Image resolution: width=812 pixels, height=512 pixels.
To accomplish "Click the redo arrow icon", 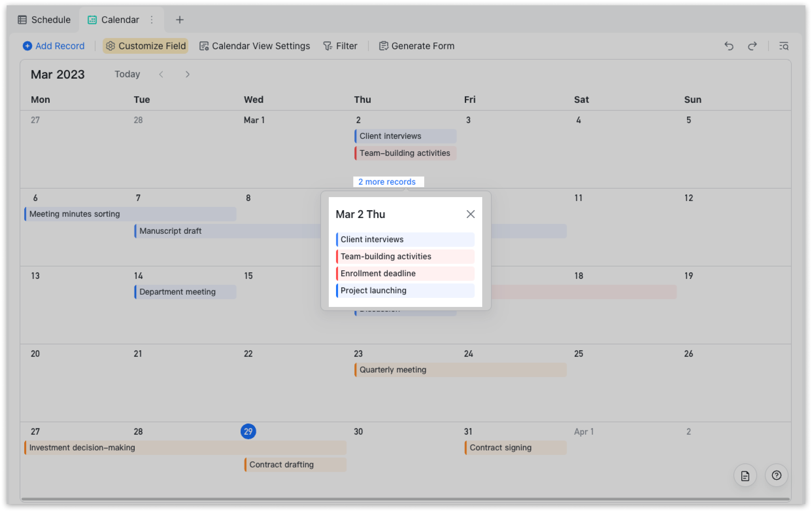I will (x=752, y=46).
